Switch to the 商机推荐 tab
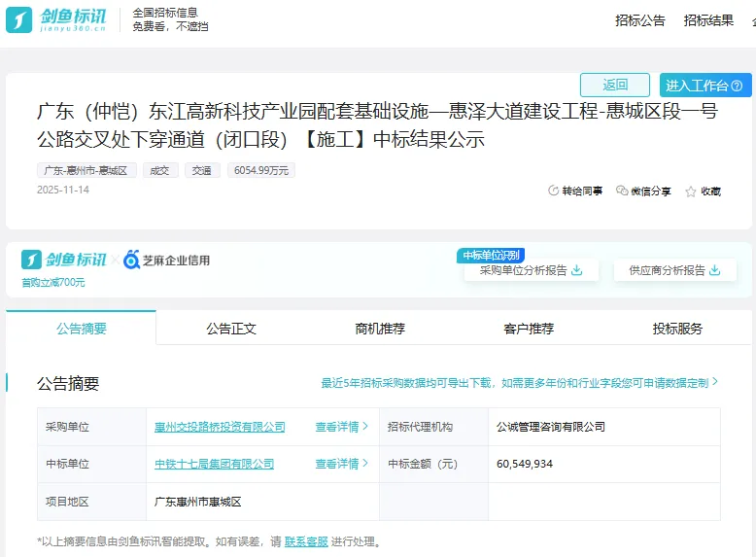Viewport: 756px width, 557px height. point(380,329)
